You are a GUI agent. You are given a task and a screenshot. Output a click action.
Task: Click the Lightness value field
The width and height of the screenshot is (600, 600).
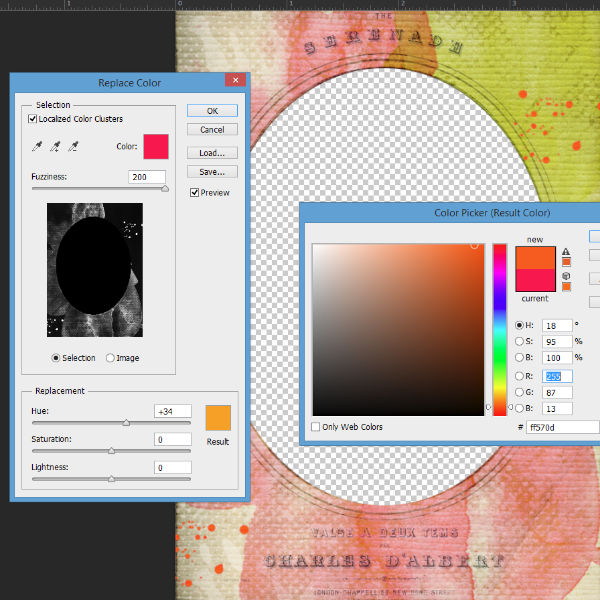tap(173, 467)
